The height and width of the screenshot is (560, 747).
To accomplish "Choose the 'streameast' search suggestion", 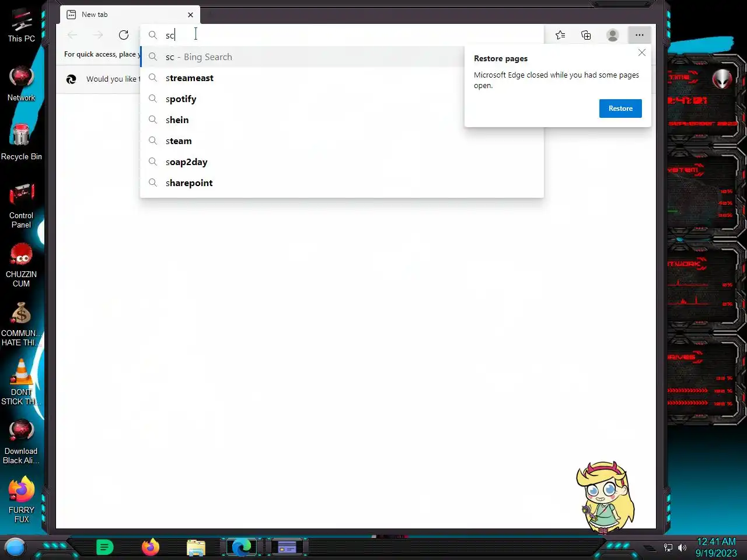I will 342,78.
